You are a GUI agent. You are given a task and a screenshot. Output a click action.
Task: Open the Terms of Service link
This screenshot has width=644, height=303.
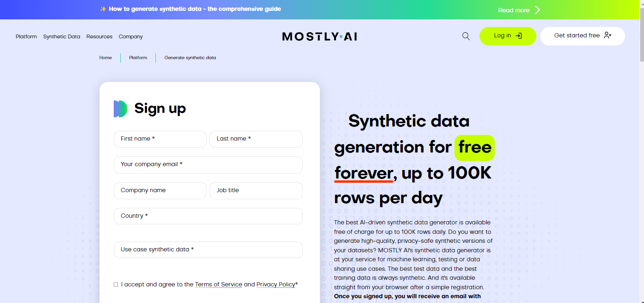pos(218,285)
